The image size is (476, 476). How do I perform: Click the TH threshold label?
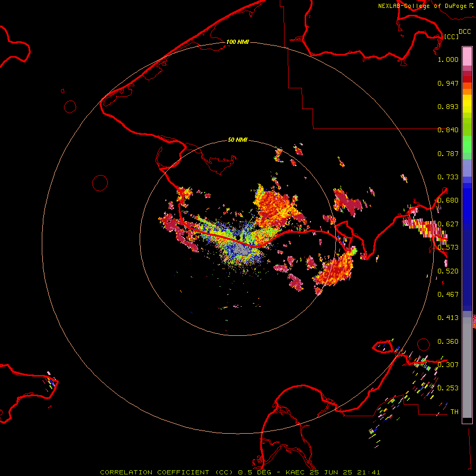point(454,412)
